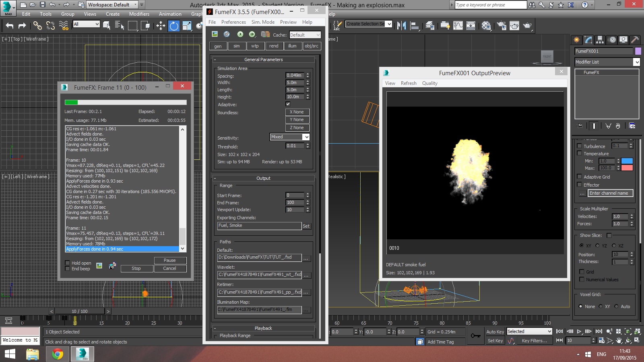Click the FumeFX cache books icon
Screen dimensions: 644x362
pos(265,34)
